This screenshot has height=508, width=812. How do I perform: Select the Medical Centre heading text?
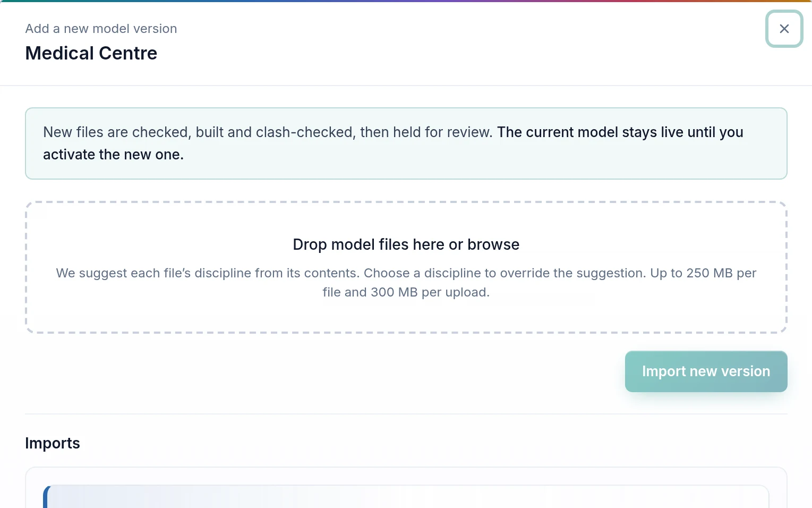[91, 53]
